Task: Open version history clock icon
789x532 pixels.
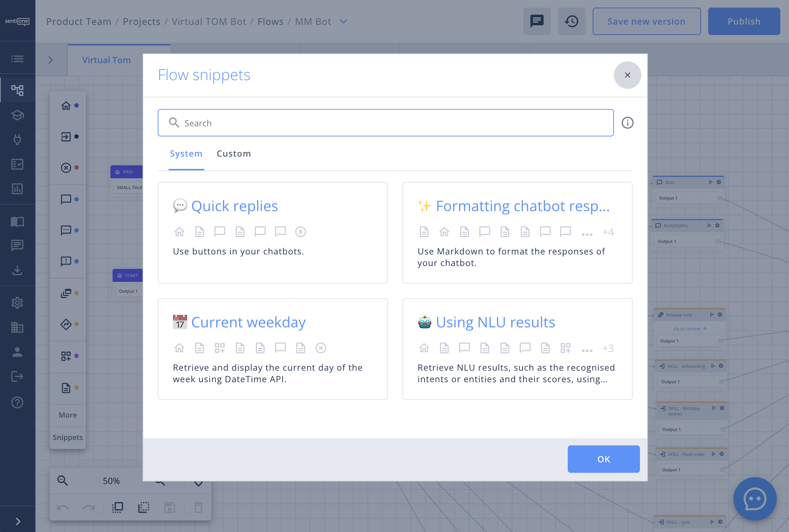Action: (571, 21)
